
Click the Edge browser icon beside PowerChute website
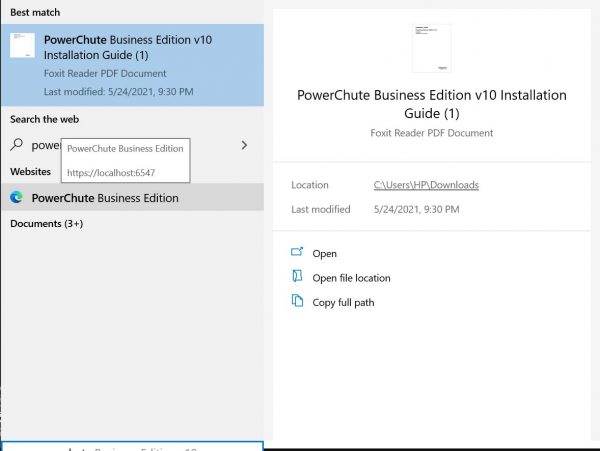17,198
